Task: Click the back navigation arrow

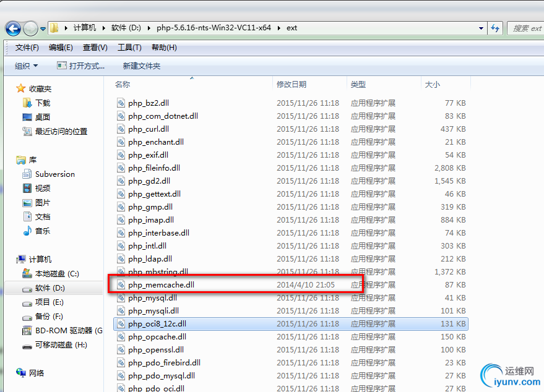Action: tap(12, 28)
